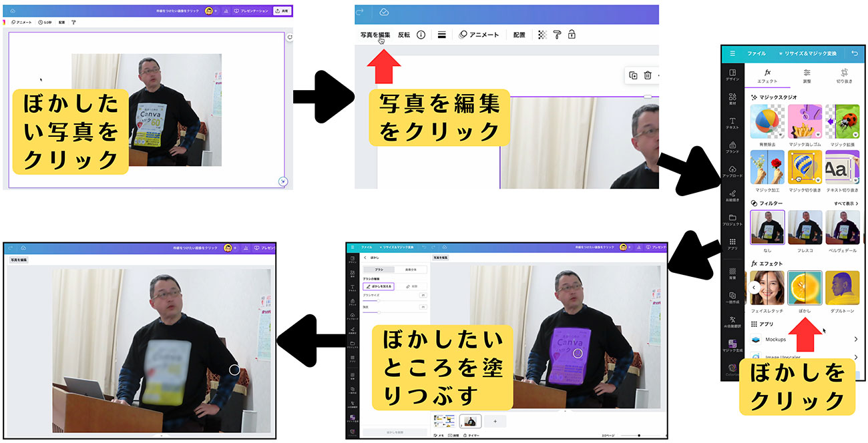Open AI自動翻訳 in the effects panel sidebar
This screenshot has height=443, width=868.
732,323
